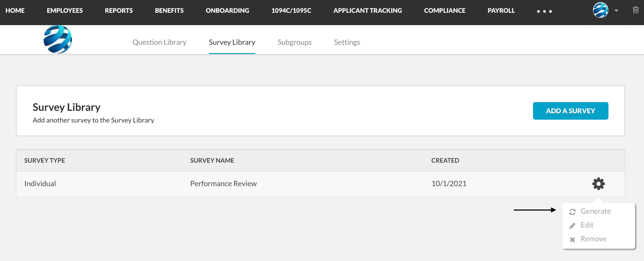Click the SURVEY TYPE column header

[x=45, y=160]
